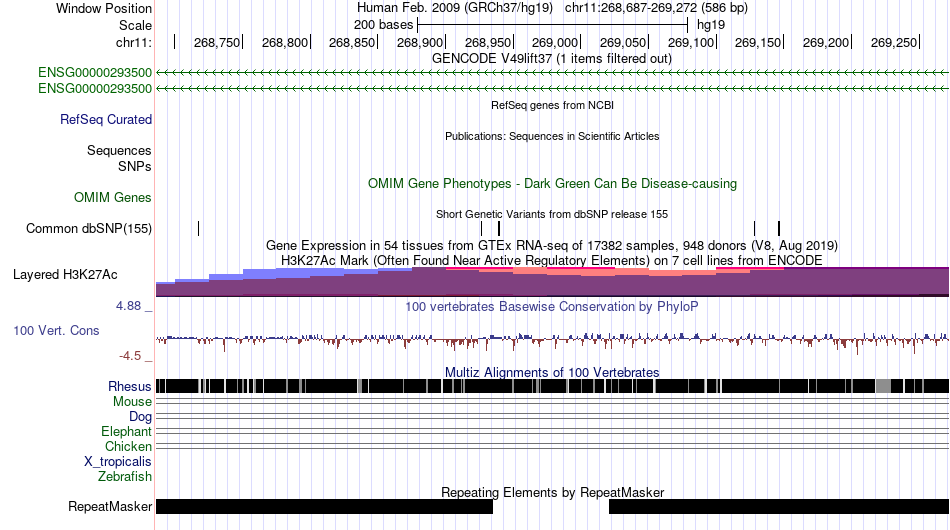Image resolution: width=950 pixels, height=530 pixels.
Task: Click the 268,750 ruler position
Action: click(x=217, y=42)
